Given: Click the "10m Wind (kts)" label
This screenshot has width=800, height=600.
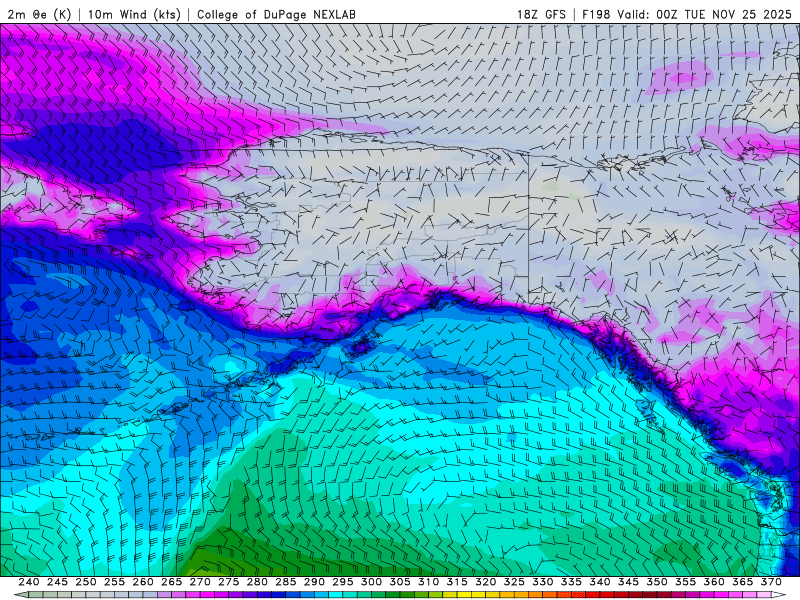Looking at the screenshot, I should 135,14.
